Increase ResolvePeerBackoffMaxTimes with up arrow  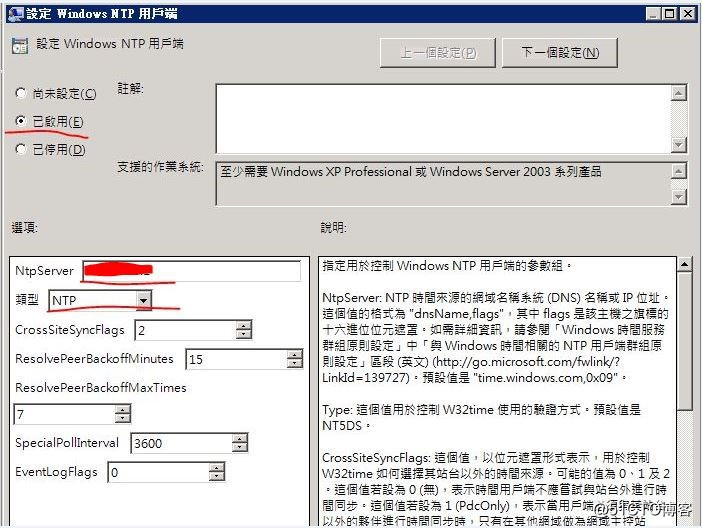pyautogui.click(x=122, y=409)
